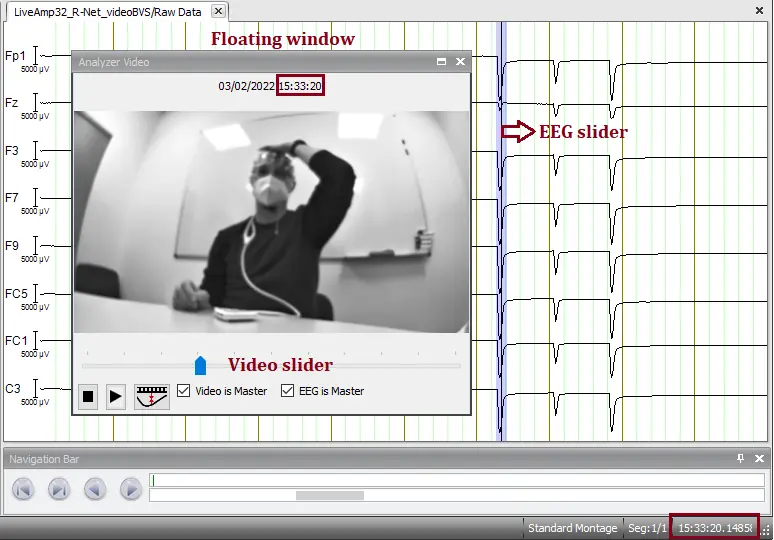Click the Fp1 channel label
The image size is (774, 540).
(15, 56)
